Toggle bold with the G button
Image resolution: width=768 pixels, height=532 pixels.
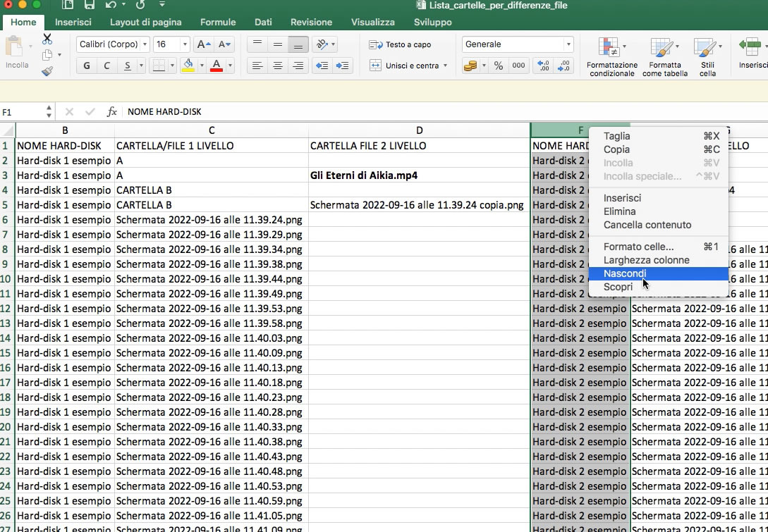pyautogui.click(x=87, y=66)
